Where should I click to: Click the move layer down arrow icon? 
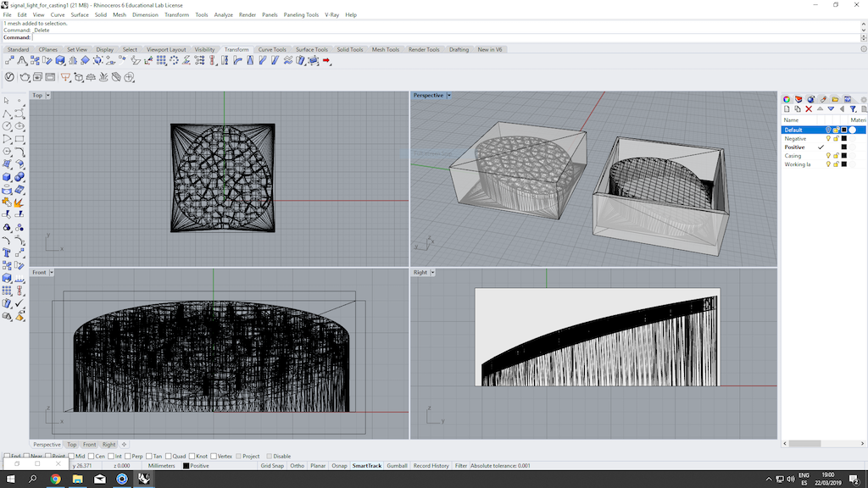click(831, 109)
